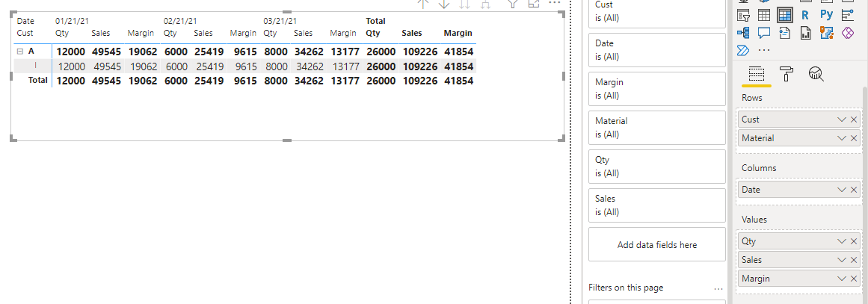Viewport: 868px width, 304px height.
Task: Click the Drill up arrow
Action: [423, 3]
